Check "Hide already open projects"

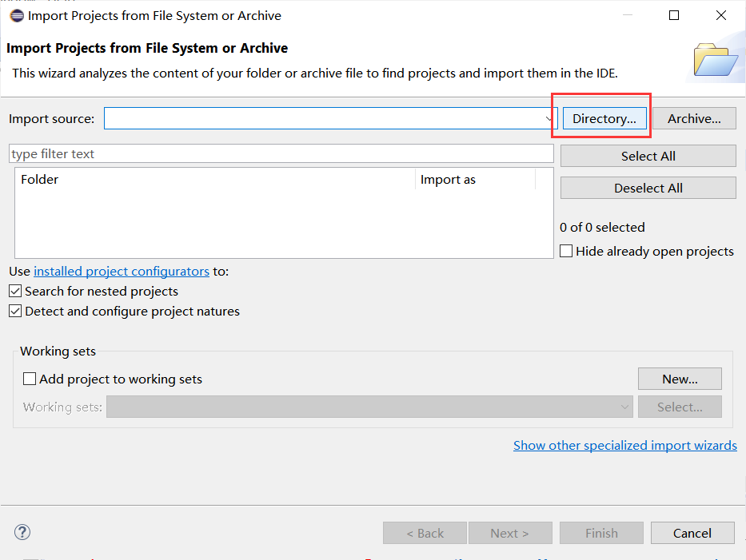(566, 251)
